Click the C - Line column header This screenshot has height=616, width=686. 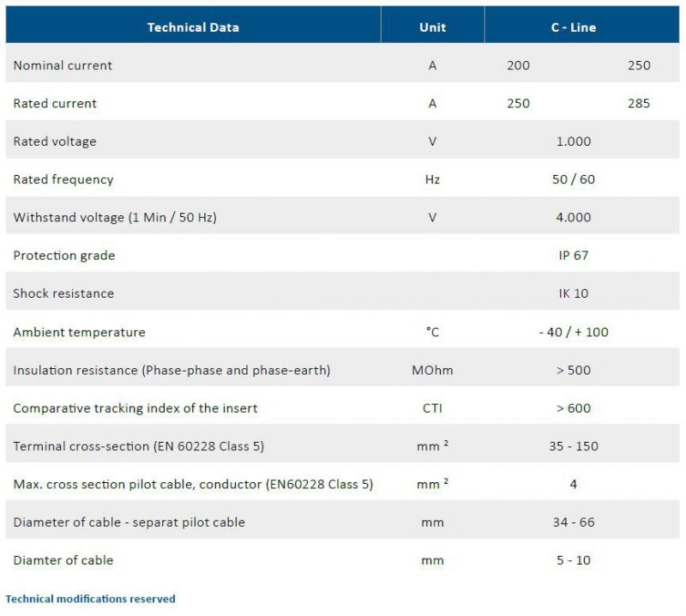(x=573, y=27)
